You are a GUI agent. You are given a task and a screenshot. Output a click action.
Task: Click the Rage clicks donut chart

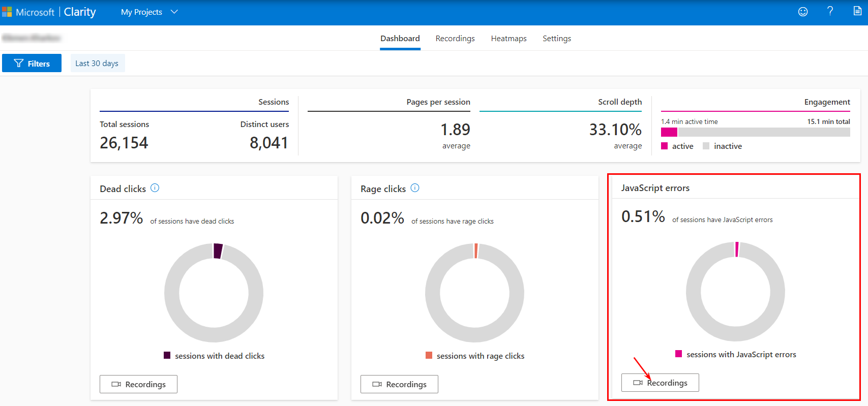pos(474,293)
